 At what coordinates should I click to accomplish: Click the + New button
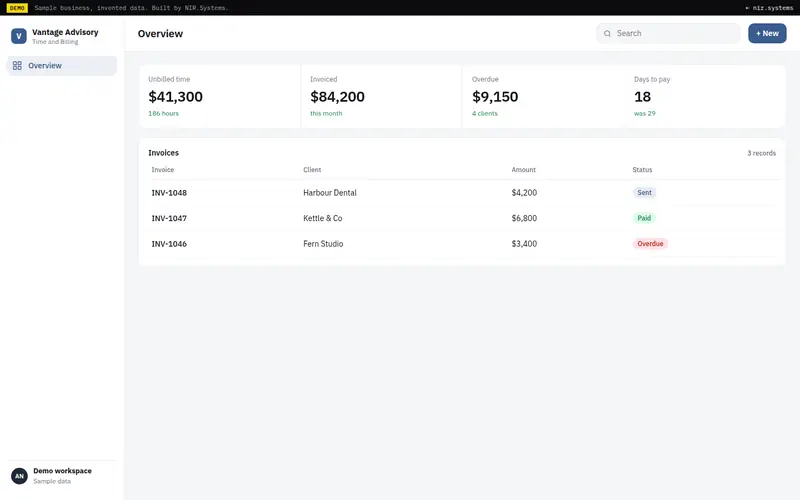coord(767,34)
